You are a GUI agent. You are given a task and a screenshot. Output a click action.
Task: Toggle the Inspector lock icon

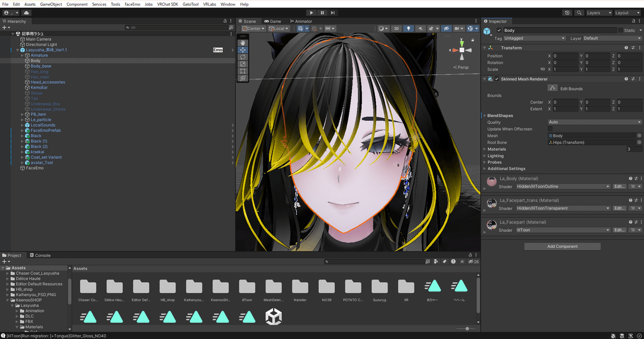pos(632,21)
